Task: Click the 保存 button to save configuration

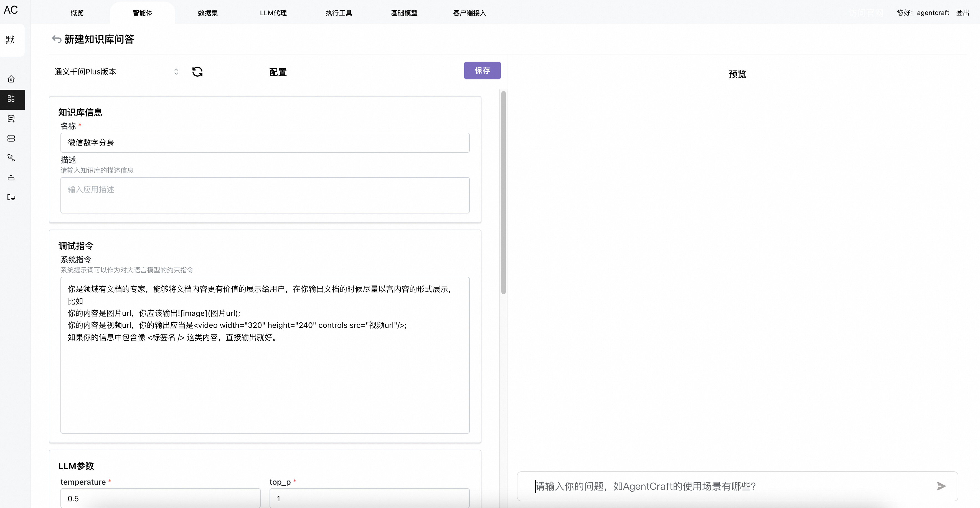Action: coord(482,70)
